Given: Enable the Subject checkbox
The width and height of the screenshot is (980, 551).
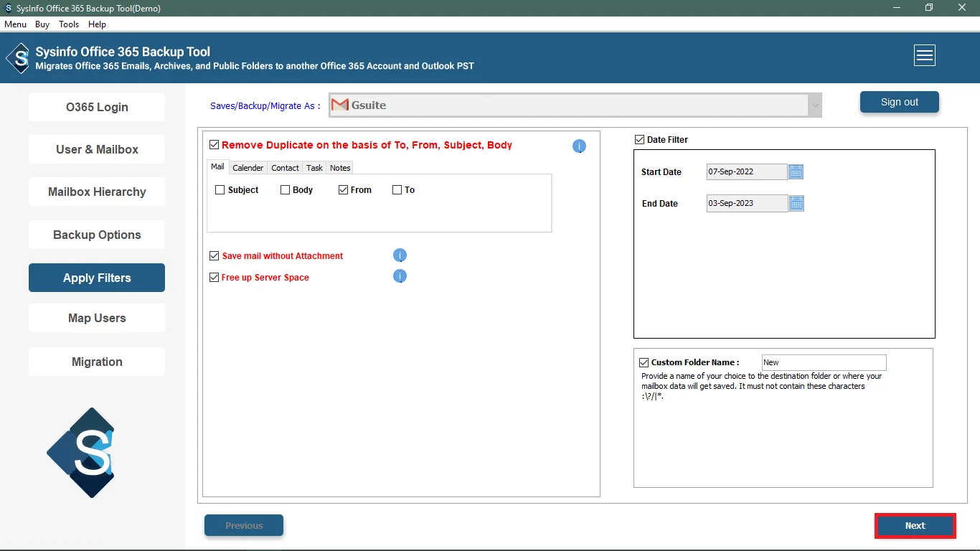Looking at the screenshot, I should [x=220, y=190].
